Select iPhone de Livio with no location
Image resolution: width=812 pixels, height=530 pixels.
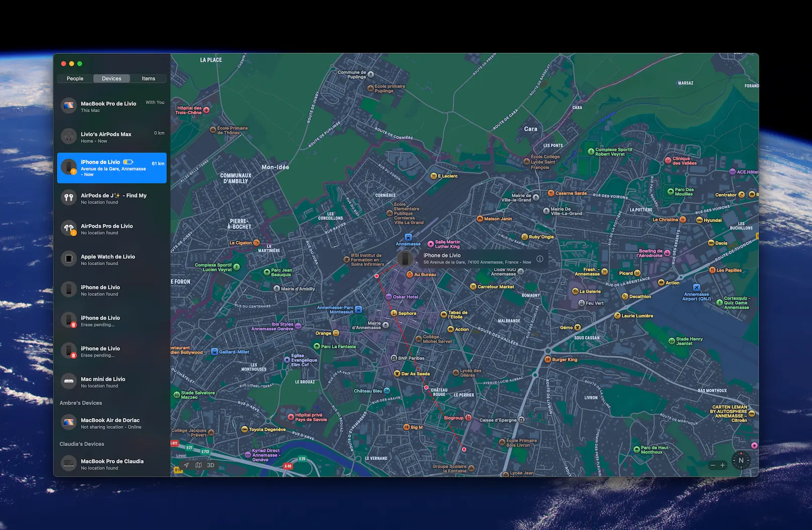(x=112, y=290)
